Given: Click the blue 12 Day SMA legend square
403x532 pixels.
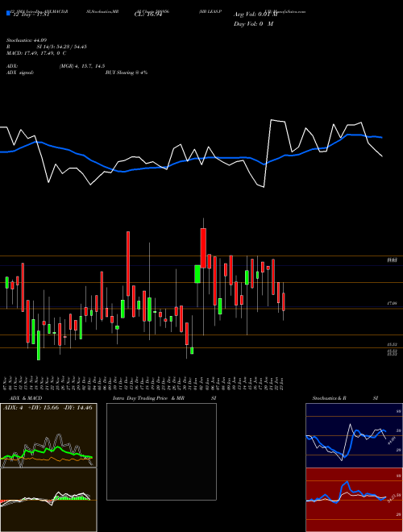Looking at the screenshot, I should coord(9,14).
